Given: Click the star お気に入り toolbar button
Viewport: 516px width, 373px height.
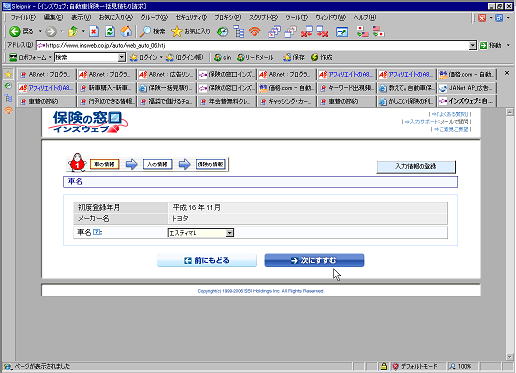Looking at the screenshot, I should pos(191,31).
